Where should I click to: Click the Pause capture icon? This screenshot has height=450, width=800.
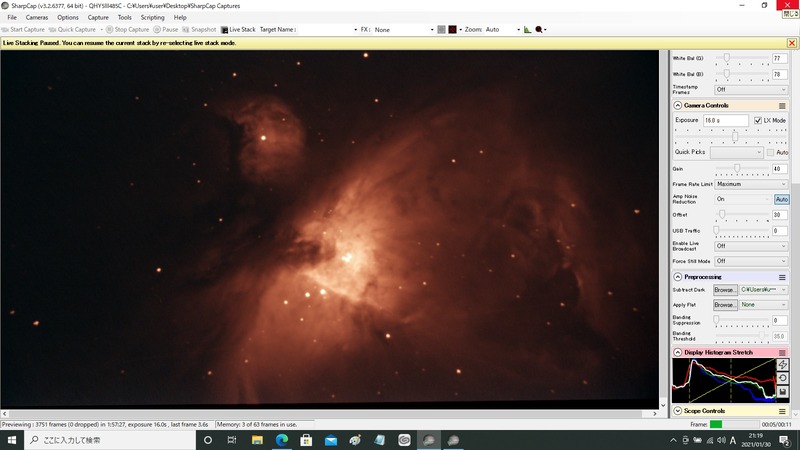[157, 30]
